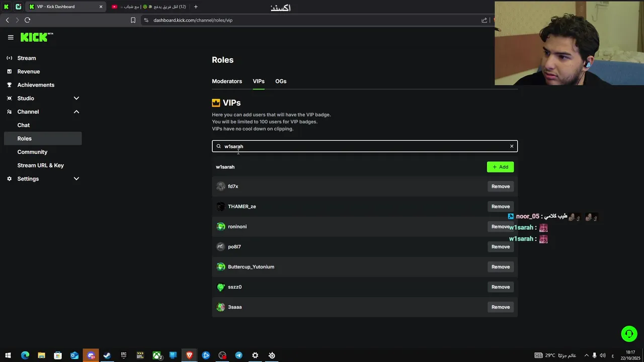The image size is (644, 362).
Task: Show hidden system tray icons
Action: click(586, 355)
